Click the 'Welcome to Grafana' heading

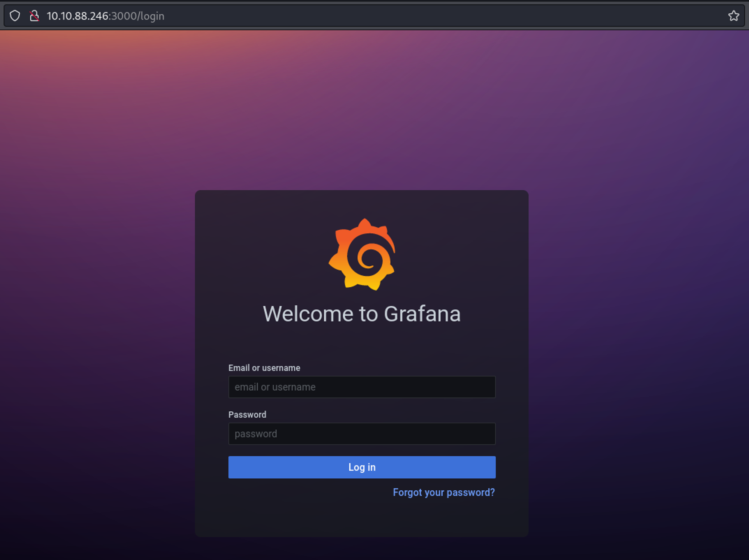361,314
